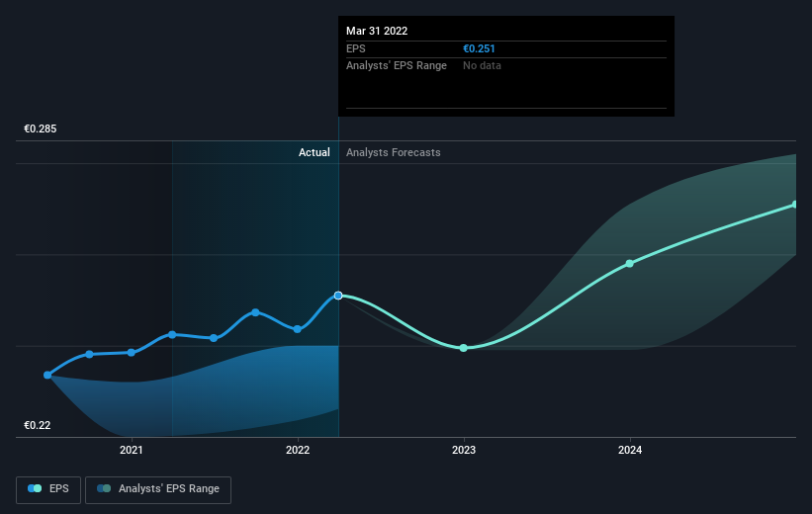Image resolution: width=812 pixels, height=514 pixels.
Task: Click the 2022 x-axis label
Action: [x=298, y=450]
